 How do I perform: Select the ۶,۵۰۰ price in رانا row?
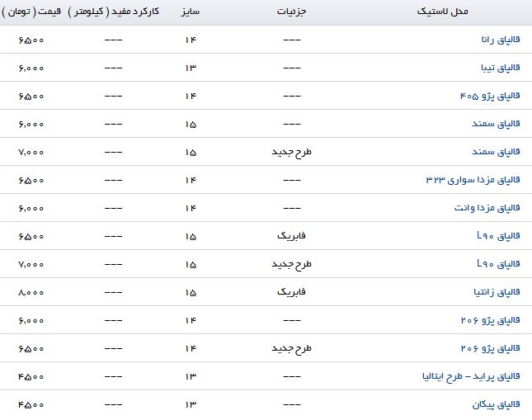point(31,40)
